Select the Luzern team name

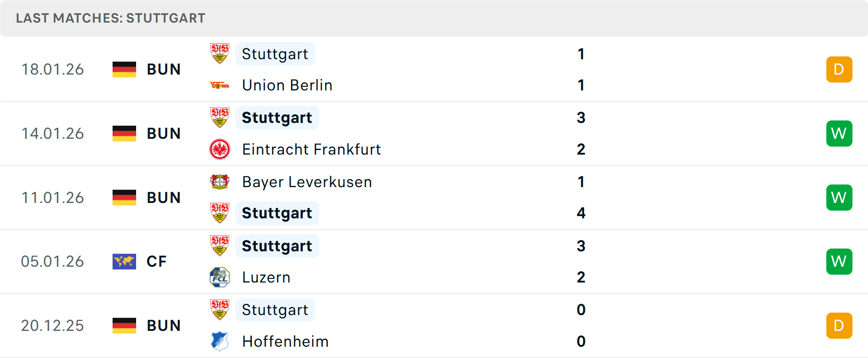[266, 277]
